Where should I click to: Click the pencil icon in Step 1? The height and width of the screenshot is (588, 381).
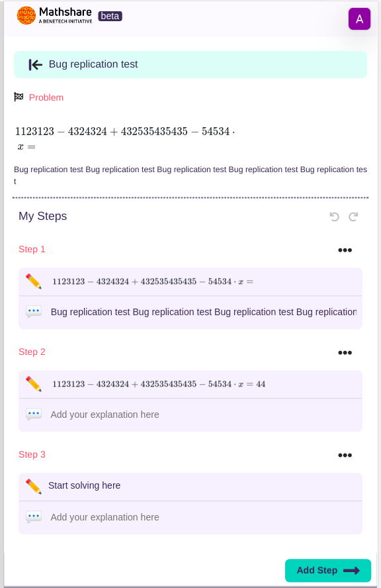click(35, 281)
